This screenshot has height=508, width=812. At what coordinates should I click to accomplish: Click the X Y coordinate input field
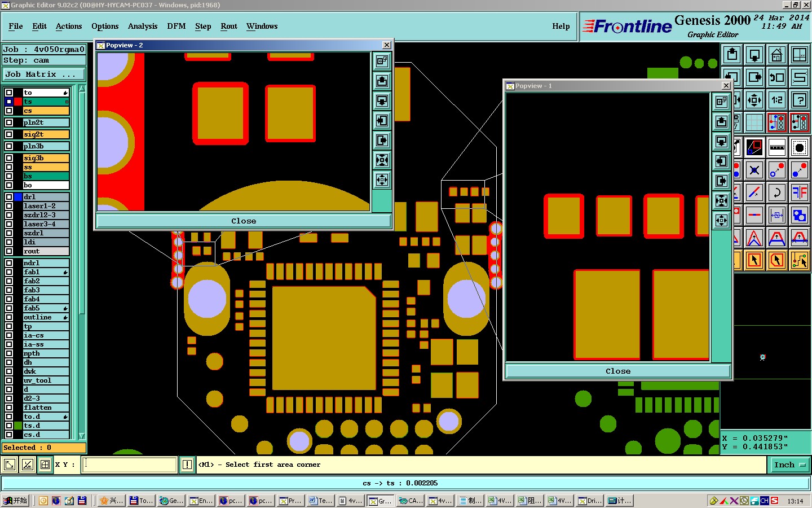130,465
